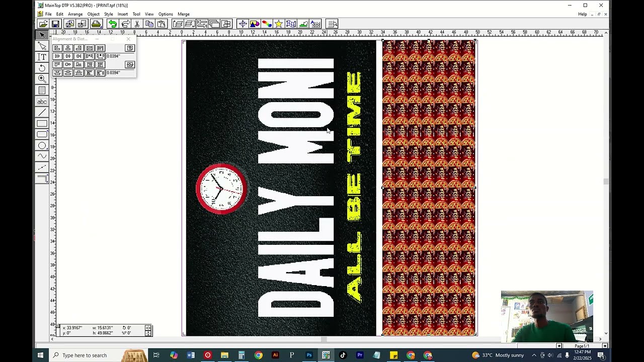Click align right edges in Alignment panel
The height and width of the screenshot is (362, 644).
tap(78, 48)
